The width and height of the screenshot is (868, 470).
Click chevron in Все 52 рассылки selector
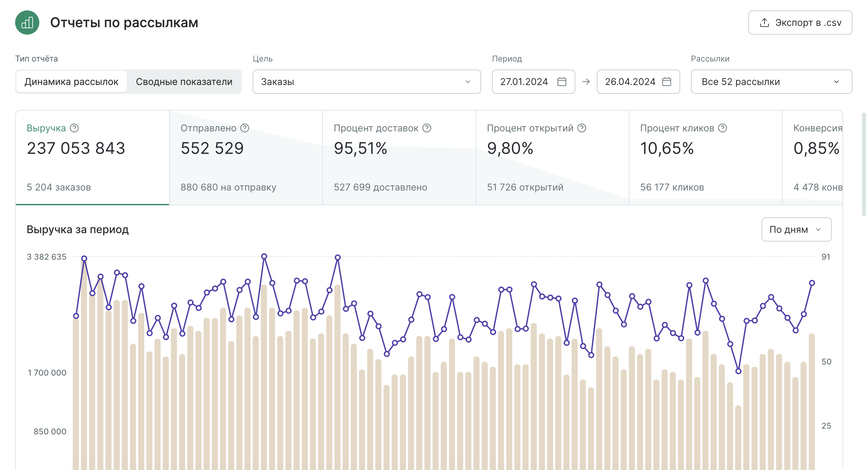[836, 82]
